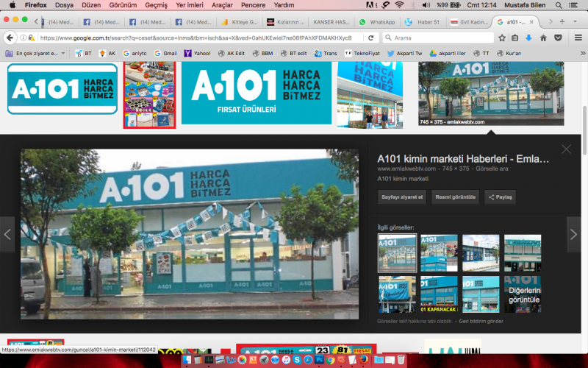This screenshot has width=588, height=368.
Task: Go back using the browser back arrow
Action: (x=10, y=38)
